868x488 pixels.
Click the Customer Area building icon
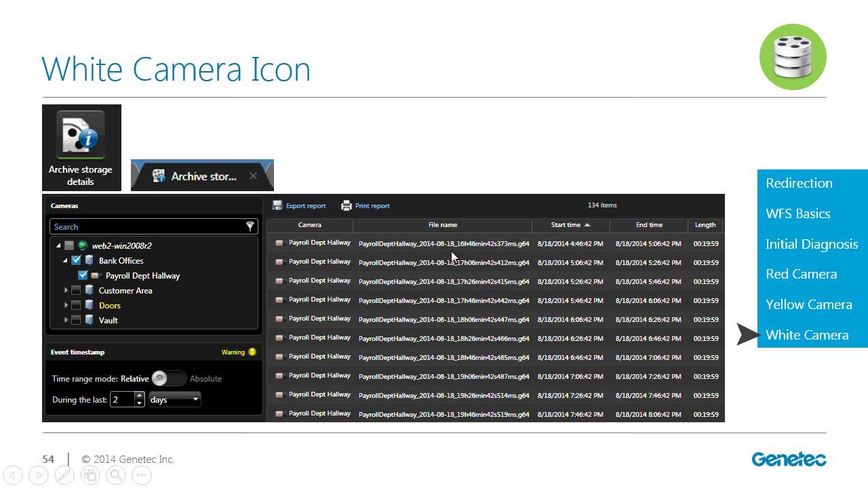[90, 290]
